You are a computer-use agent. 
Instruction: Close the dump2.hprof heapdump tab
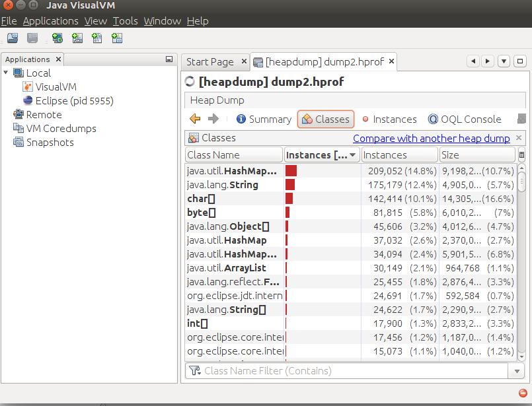[x=391, y=61]
